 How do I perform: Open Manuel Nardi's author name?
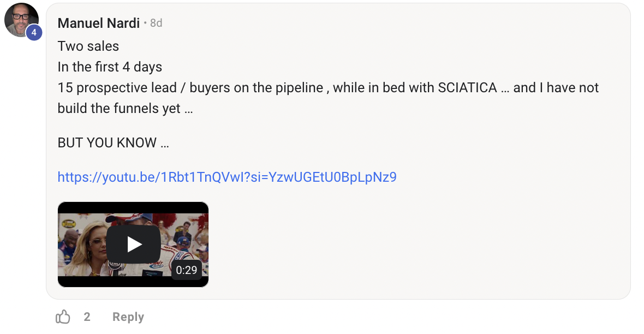[99, 23]
